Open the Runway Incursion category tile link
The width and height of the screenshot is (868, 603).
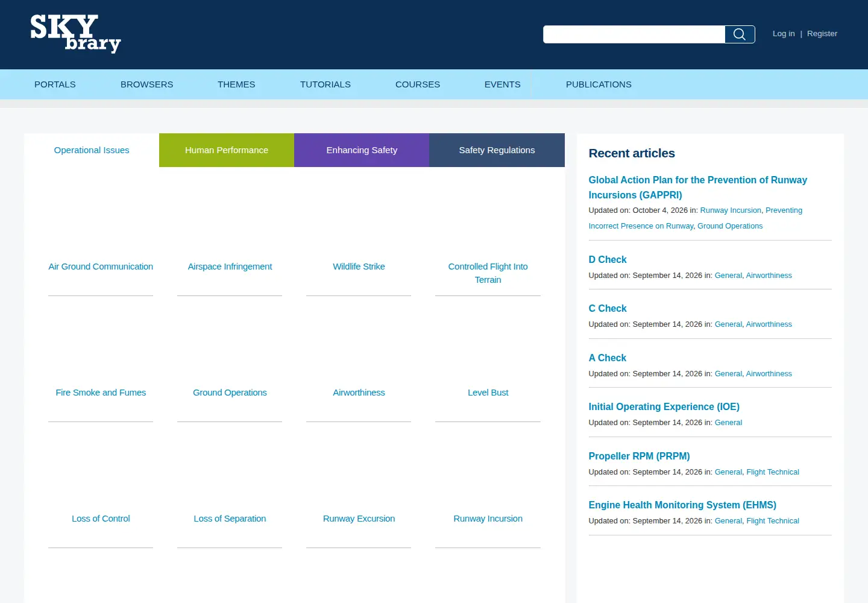(488, 519)
